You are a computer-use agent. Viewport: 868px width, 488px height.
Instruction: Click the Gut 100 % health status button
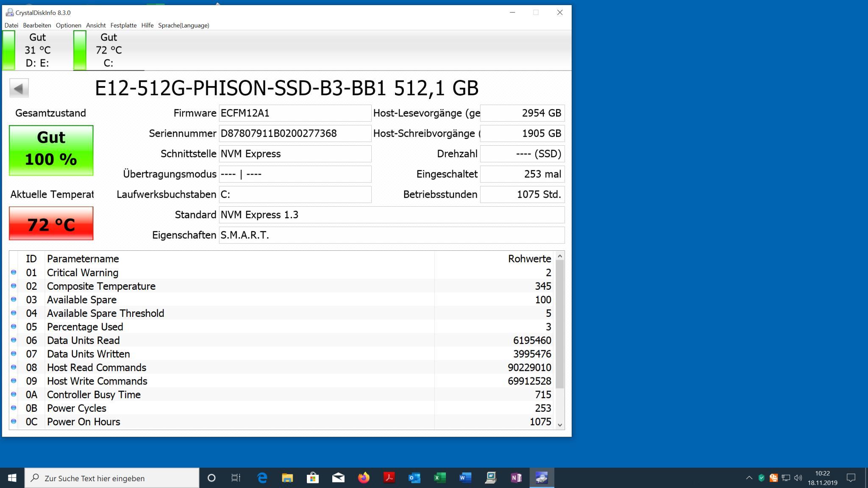pos(51,150)
